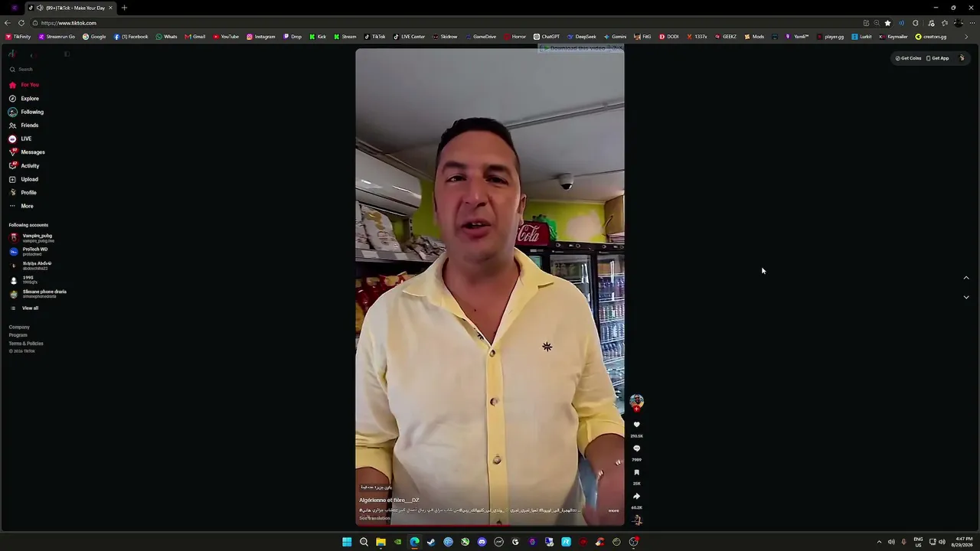Image resolution: width=980 pixels, height=551 pixels.
Task: Open the Kick bookmark
Action: click(x=318, y=37)
